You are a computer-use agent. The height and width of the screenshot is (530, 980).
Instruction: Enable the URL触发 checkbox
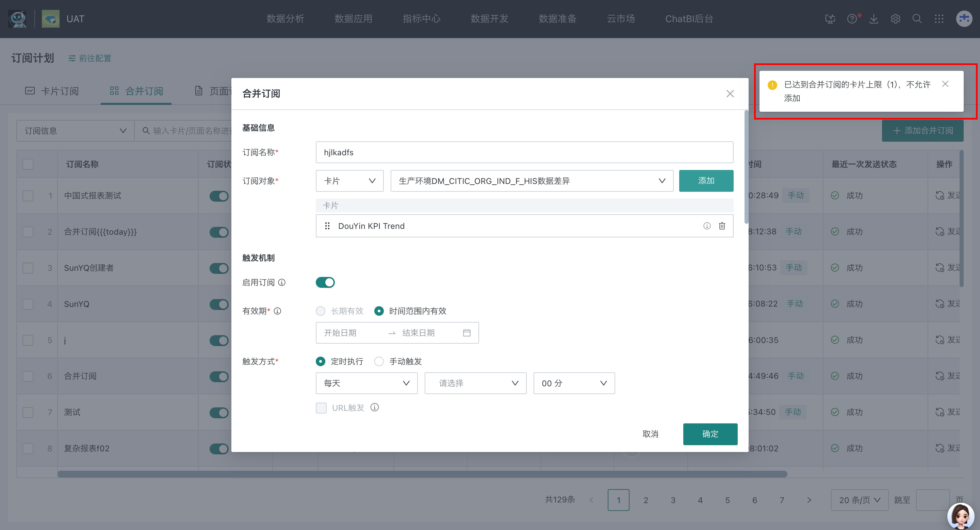point(321,408)
